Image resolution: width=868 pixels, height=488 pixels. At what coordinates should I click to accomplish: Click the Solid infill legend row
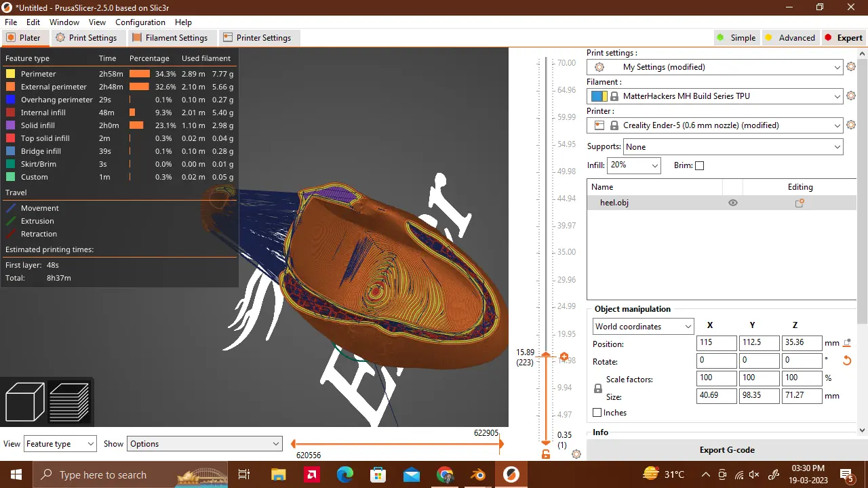[x=119, y=125]
